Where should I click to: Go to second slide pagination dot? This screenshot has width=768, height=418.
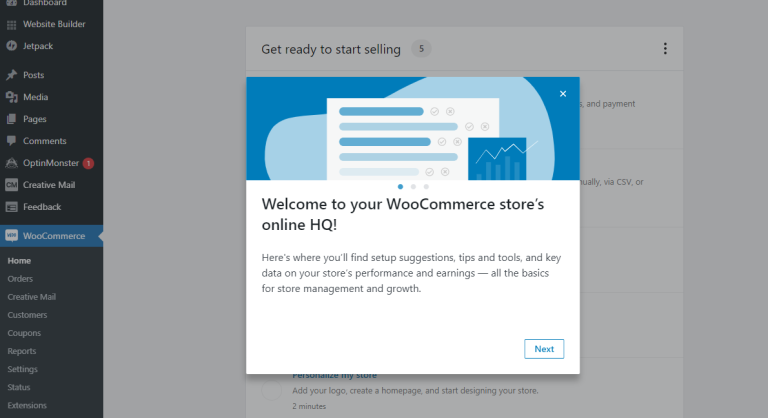click(413, 187)
